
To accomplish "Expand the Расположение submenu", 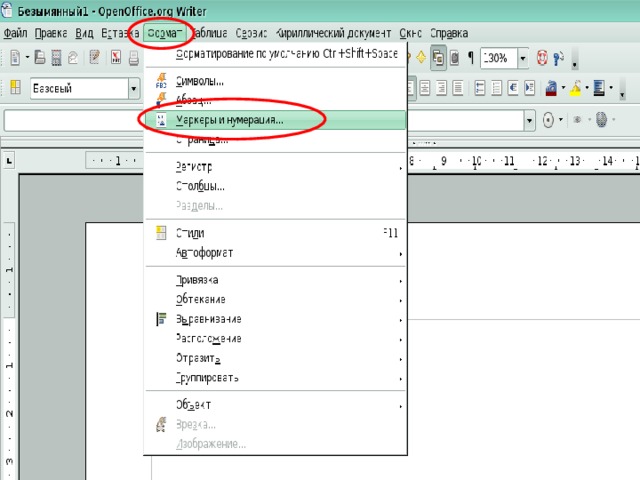I will click(x=276, y=339).
